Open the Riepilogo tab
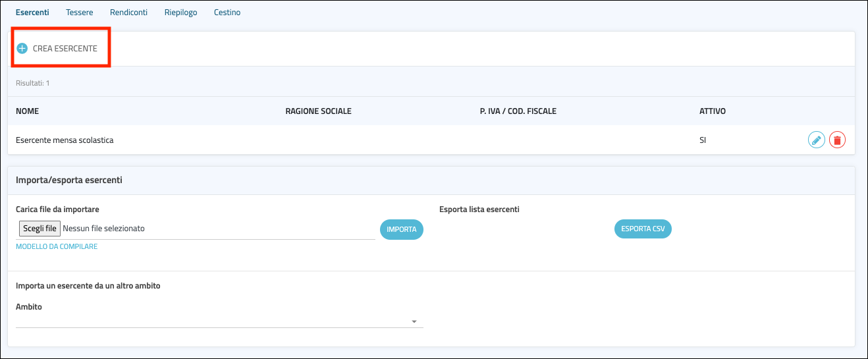The image size is (868, 359). [180, 13]
